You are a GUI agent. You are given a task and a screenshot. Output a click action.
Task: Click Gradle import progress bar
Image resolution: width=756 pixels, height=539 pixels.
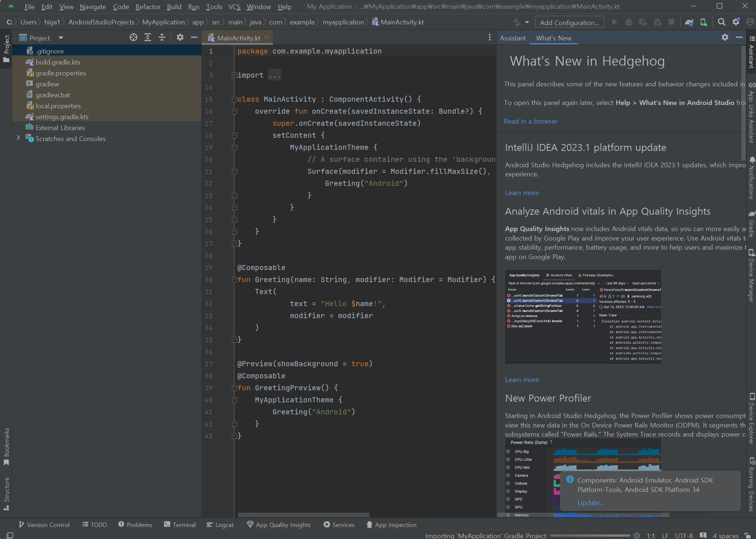point(590,535)
